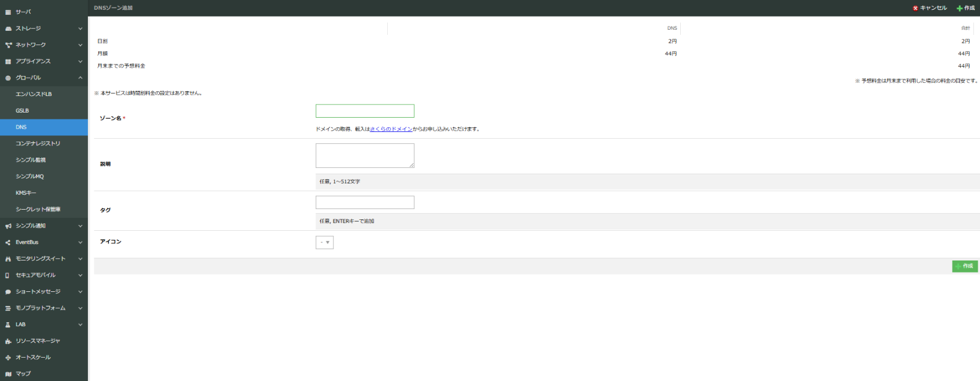Click the Simple Notification megaphone icon
Image resolution: width=980 pixels, height=381 pixels.
(x=8, y=226)
